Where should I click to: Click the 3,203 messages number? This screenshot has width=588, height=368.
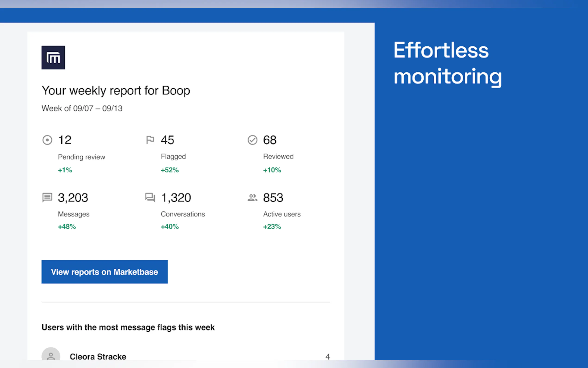click(73, 198)
